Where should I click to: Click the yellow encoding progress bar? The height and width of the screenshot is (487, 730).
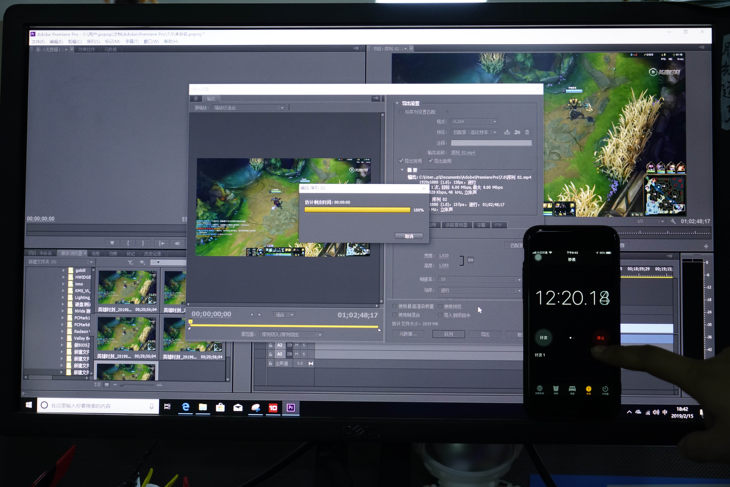point(357,210)
